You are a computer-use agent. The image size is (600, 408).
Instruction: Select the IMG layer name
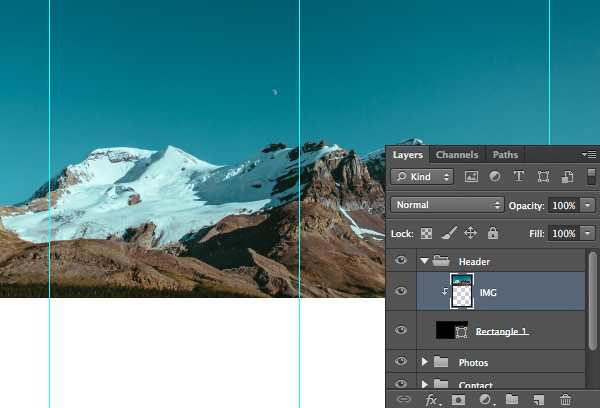tap(488, 293)
